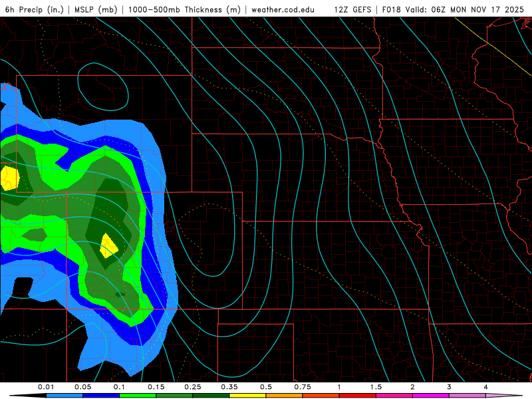Click the '0.15' legend value
Screen dimensions: 532x399
tap(156, 387)
